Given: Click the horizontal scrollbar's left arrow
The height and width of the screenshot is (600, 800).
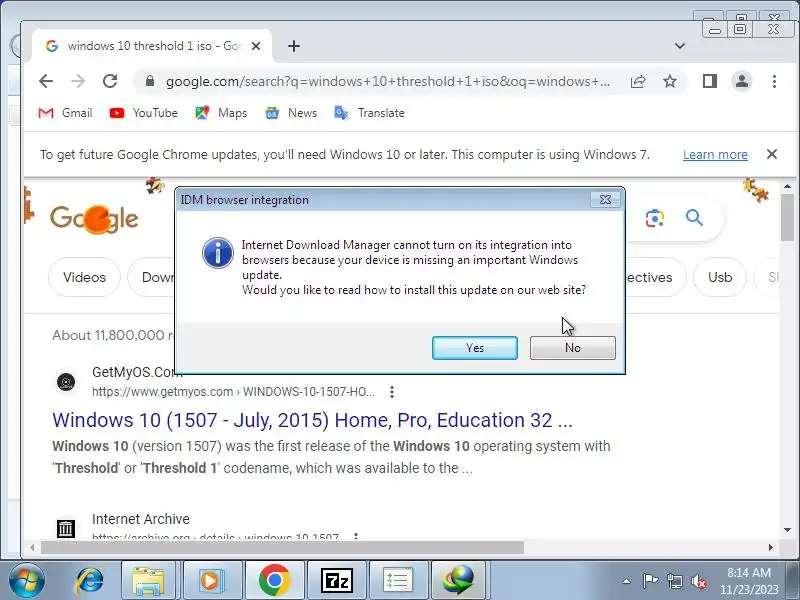Looking at the screenshot, I should point(32,547).
